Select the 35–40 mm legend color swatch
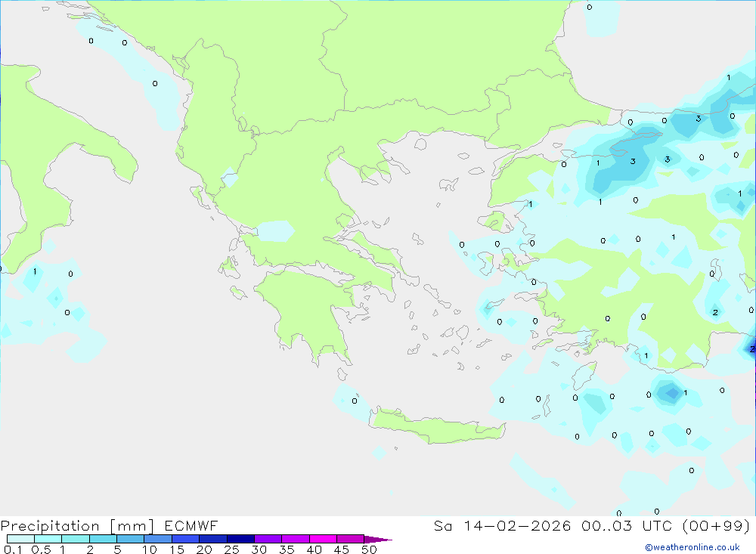This screenshot has height=554, width=756. coord(296,539)
